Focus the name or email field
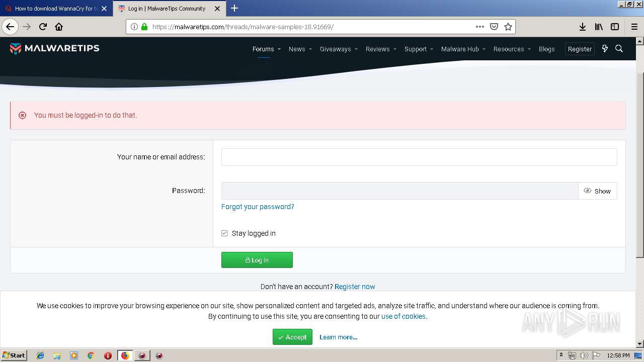Screen dimensions: 644x362 pyautogui.click(x=419, y=157)
